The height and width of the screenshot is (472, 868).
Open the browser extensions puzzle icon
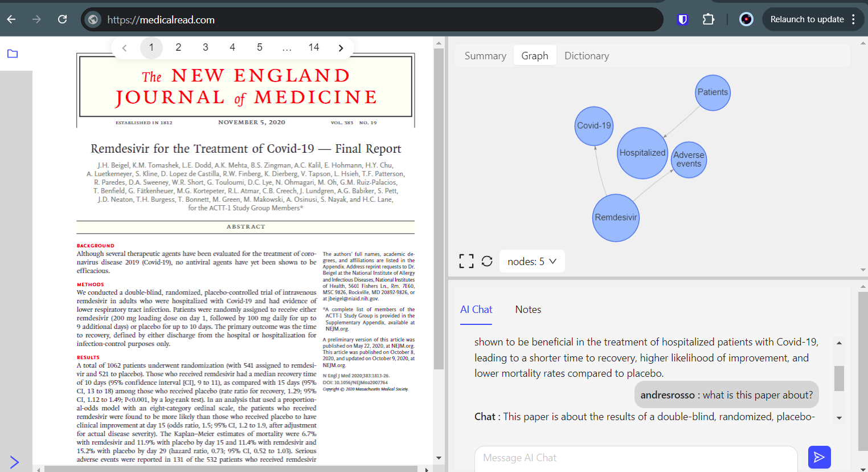pyautogui.click(x=708, y=19)
